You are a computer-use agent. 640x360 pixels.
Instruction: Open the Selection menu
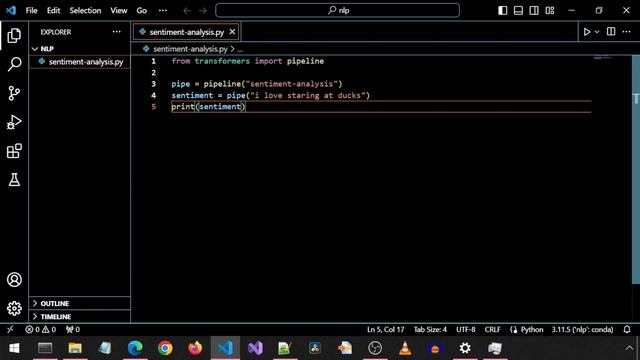click(x=85, y=11)
